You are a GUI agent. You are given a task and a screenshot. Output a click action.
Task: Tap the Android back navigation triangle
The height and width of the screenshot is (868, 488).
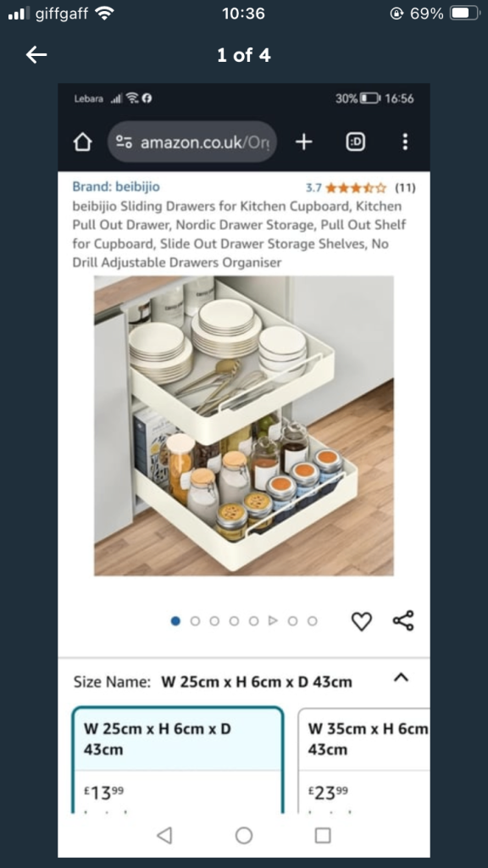(164, 835)
